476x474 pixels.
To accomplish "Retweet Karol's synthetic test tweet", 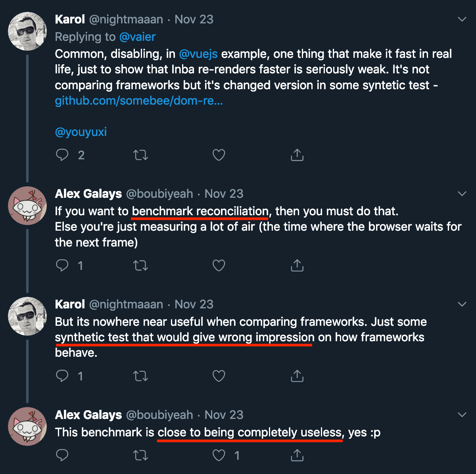I will click(140, 376).
